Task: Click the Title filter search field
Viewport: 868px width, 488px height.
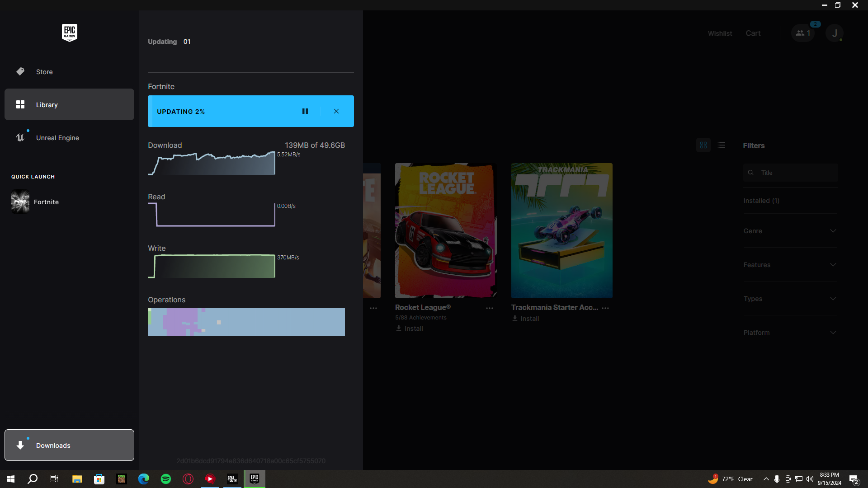Action: 796,173
